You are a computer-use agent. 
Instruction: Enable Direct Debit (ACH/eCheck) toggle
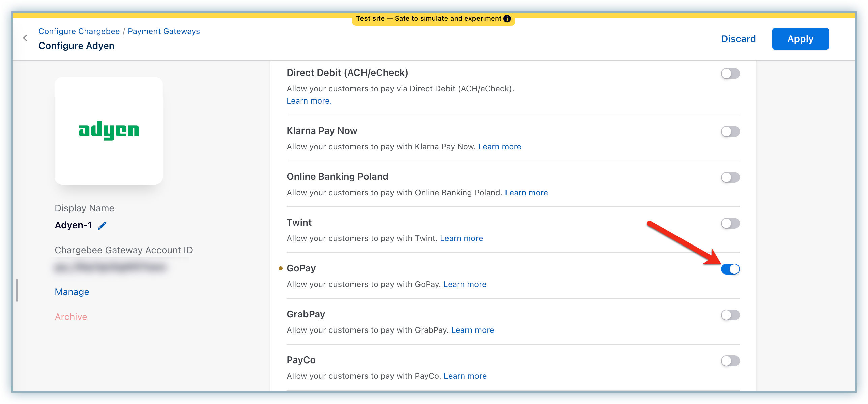click(x=730, y=74)
